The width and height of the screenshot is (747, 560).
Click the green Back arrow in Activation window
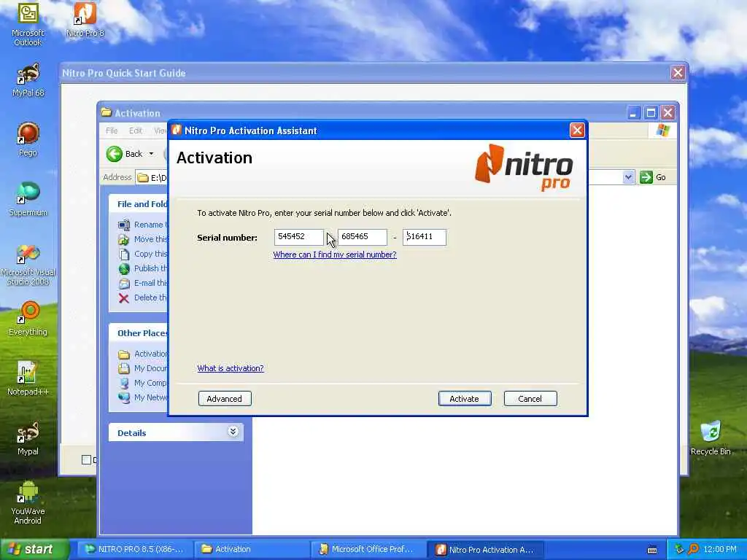click(115, 154)
